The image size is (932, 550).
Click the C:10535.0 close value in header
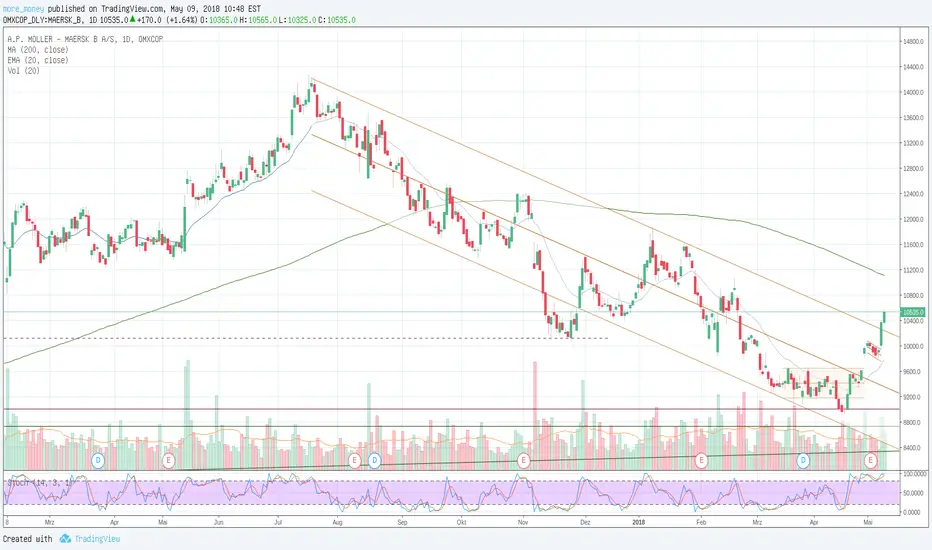(x=337, y=20)
